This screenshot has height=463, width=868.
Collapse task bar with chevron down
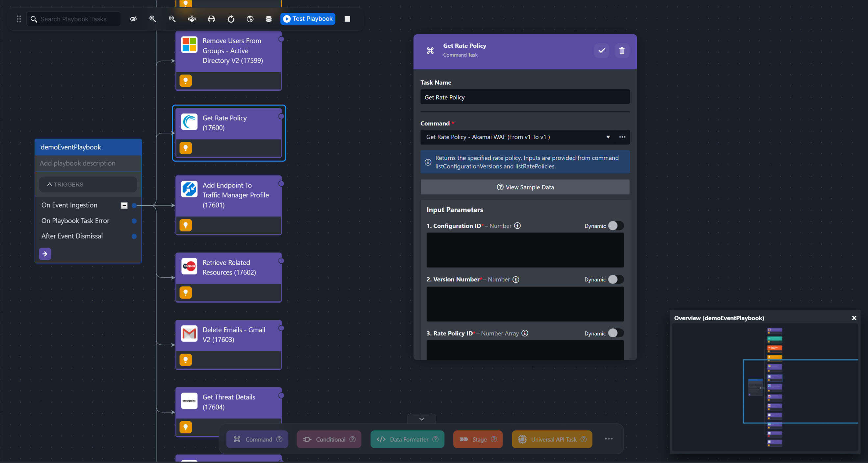point(422,419)
